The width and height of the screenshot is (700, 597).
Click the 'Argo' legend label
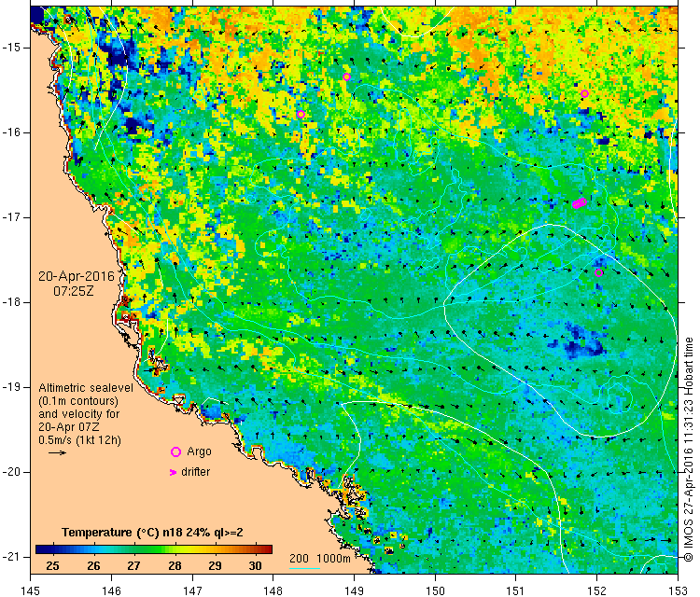(x=199, y=451)
